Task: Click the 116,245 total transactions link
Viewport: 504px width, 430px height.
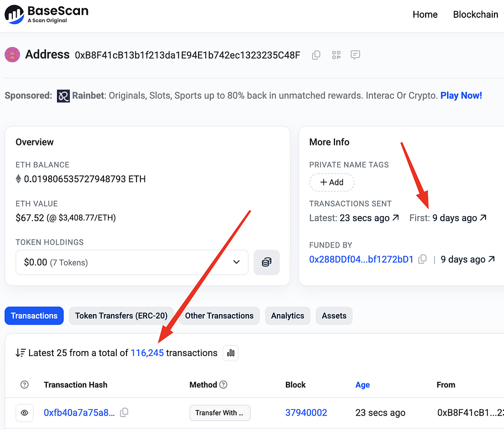Action: pos(147,353)
